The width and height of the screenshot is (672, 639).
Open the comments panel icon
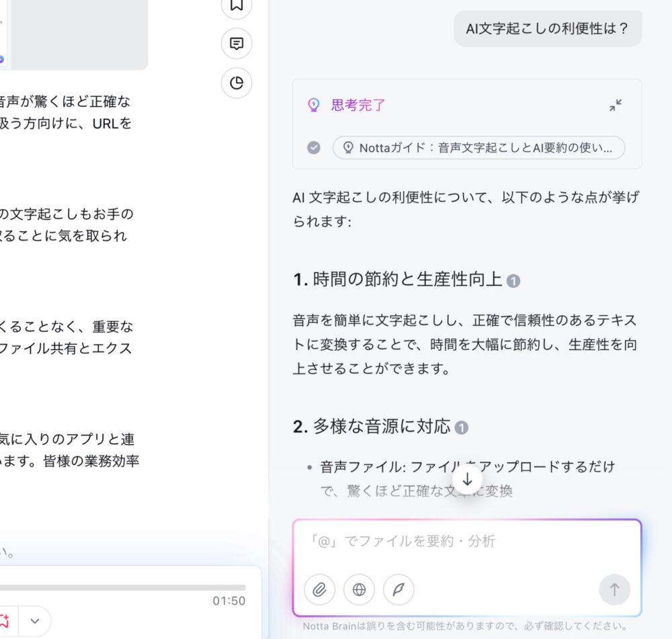236,44
